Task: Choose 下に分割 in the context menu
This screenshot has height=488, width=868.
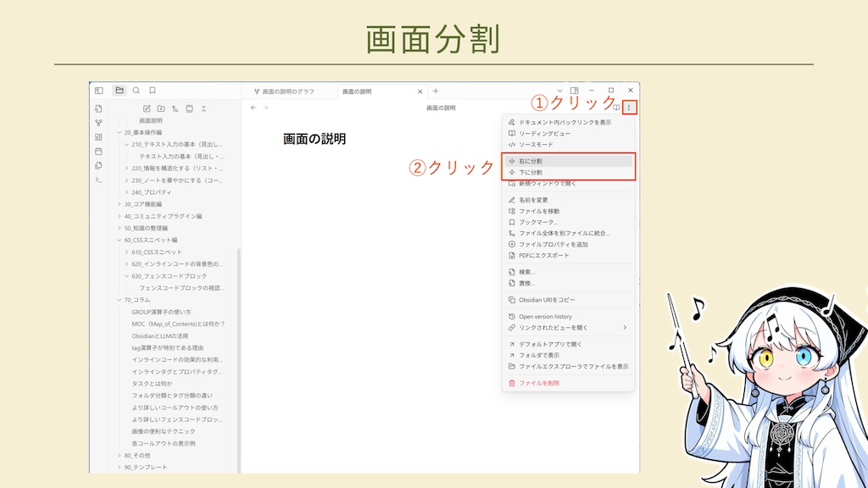Action: (531, 172)
